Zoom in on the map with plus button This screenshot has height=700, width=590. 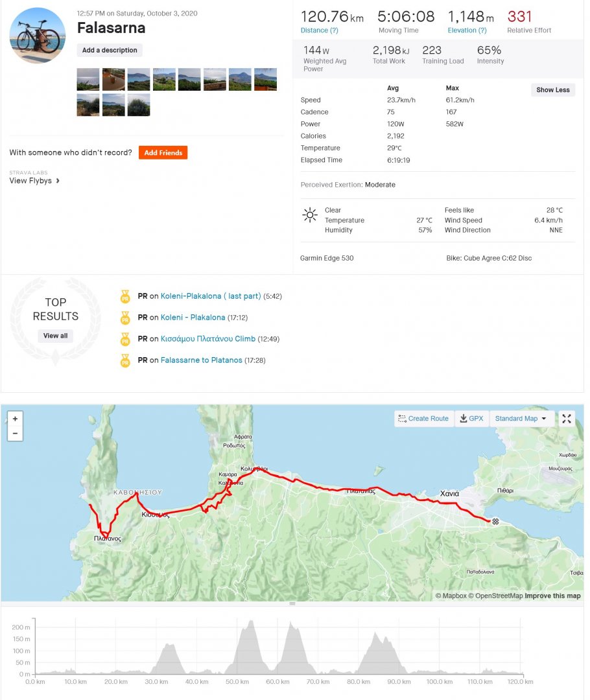point(15,419)
